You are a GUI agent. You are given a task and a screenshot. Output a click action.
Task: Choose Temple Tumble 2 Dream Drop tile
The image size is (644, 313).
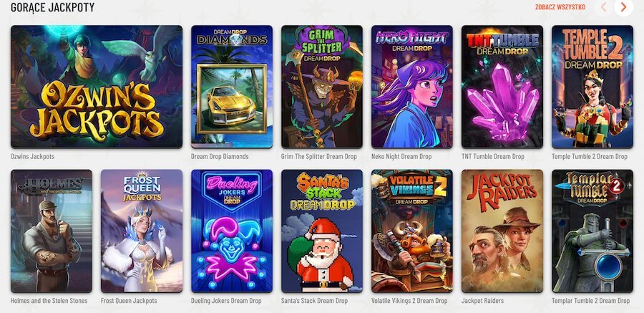(x=592, y=87)
